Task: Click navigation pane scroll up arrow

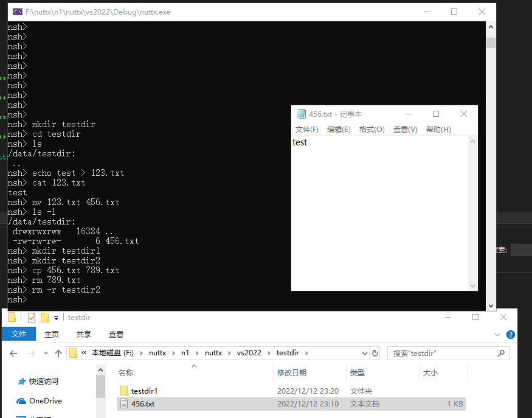Action: pyautogui.click(x=100, y=370)
